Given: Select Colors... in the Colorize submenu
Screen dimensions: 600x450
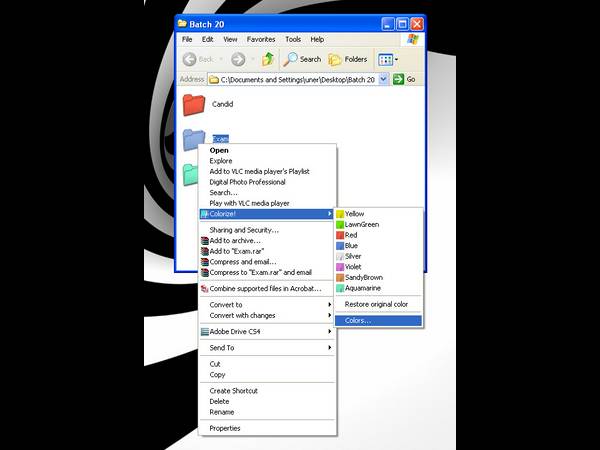Looking at the screenshot, I should pyautogui.click(x=358, y=321).
